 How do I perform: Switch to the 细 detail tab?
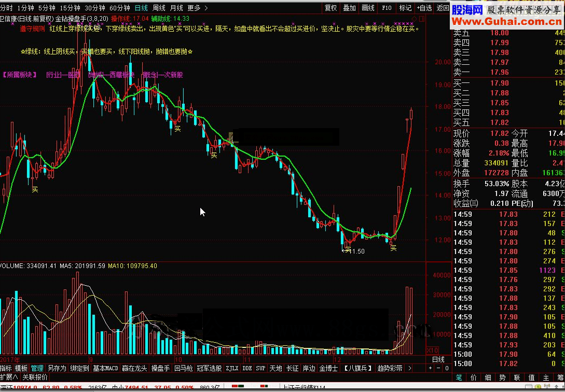click(488, 377)
